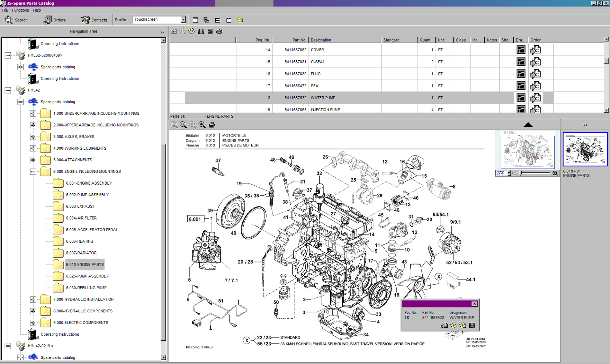610x364 pixels.
Task: Print the engine parts diagram
Action: pyautogui.click(x=211, y=125)
